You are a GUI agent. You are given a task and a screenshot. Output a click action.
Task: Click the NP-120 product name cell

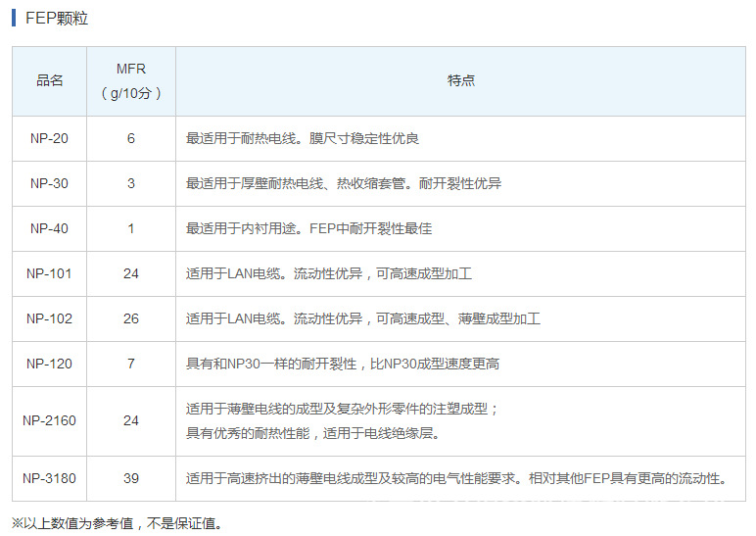[x=49, y=364]
